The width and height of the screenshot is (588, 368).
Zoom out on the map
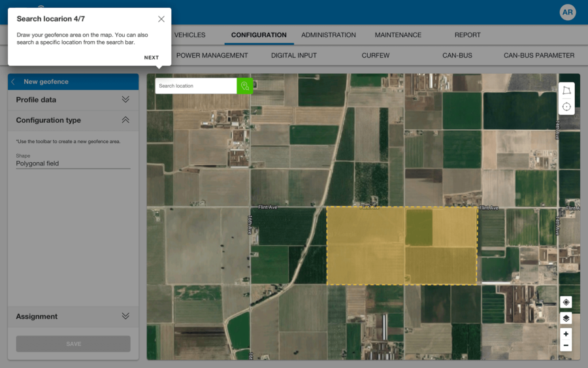point(566,346)
